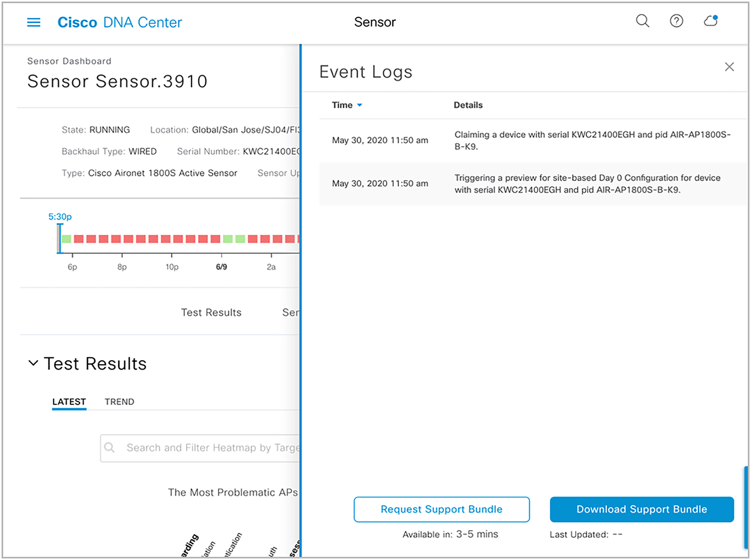Click the first green timeline block
This screenshot has width=751, height=560.
click(x=67, y=239)
